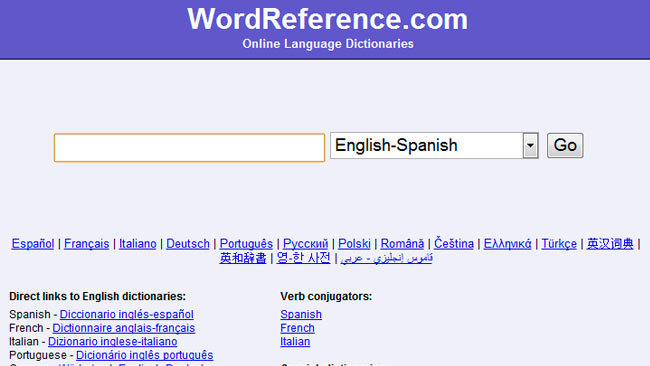
Task: Open the Spanish verb conjugator link
Action: coord(301,314)
